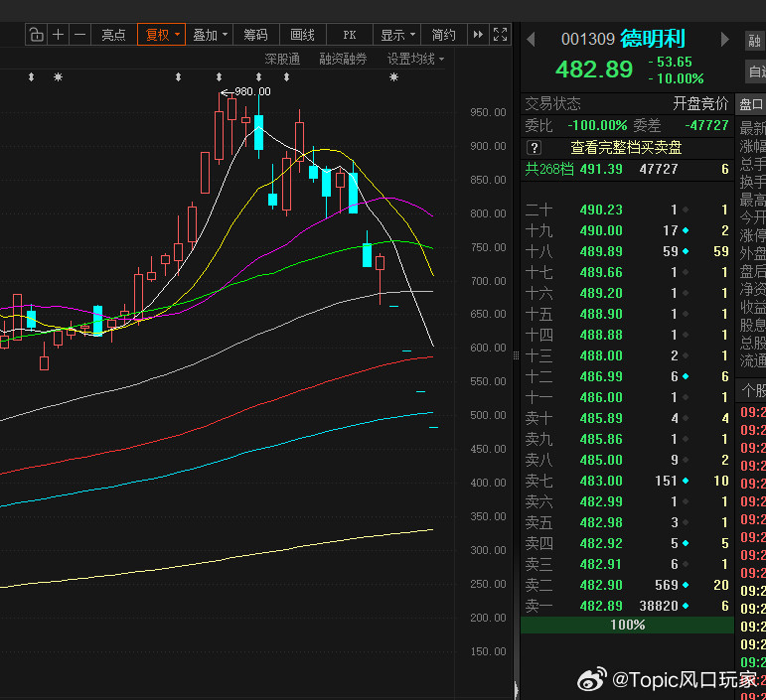Open 查看完整档买卖盘 link

point(626,147)
